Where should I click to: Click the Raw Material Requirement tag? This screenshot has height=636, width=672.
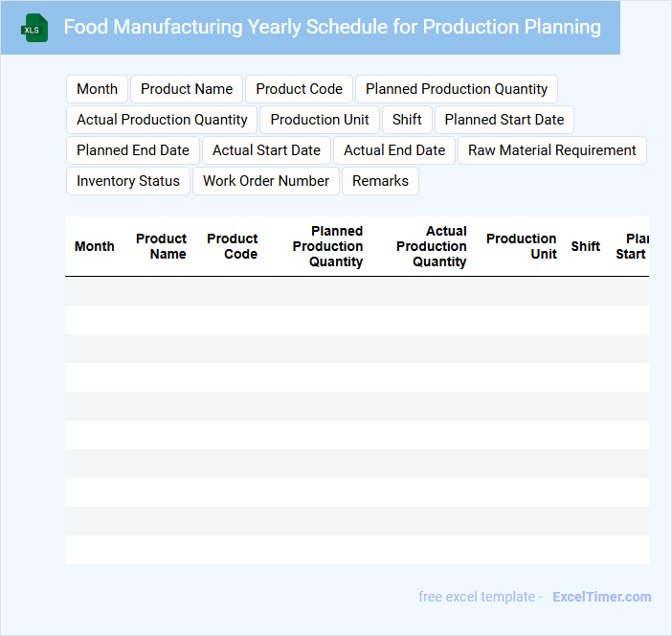pos(552,150)
